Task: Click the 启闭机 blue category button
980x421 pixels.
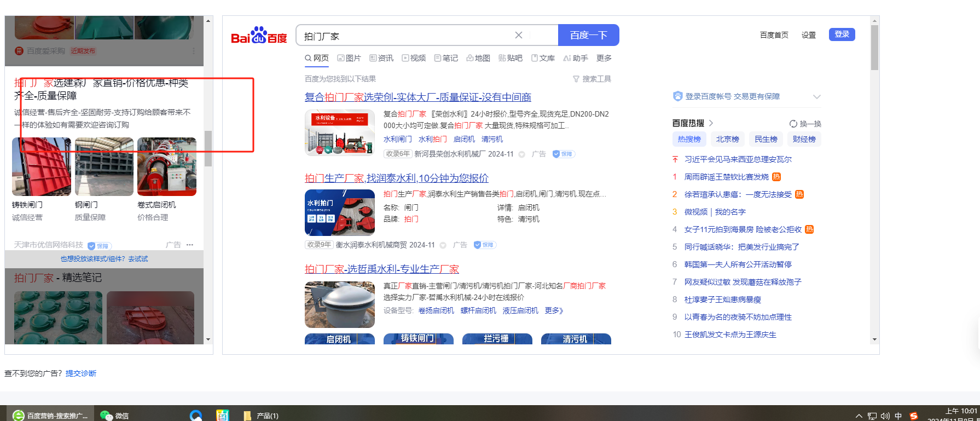Action: [x=340, y=339]
